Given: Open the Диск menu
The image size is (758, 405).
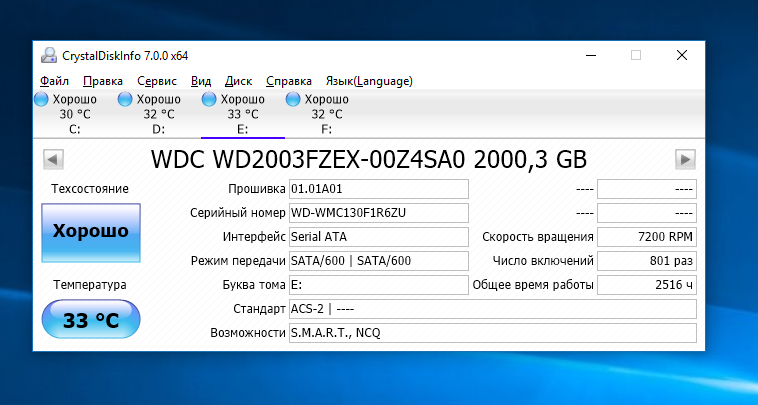Looking at the screenshot, I should point(238,81).
